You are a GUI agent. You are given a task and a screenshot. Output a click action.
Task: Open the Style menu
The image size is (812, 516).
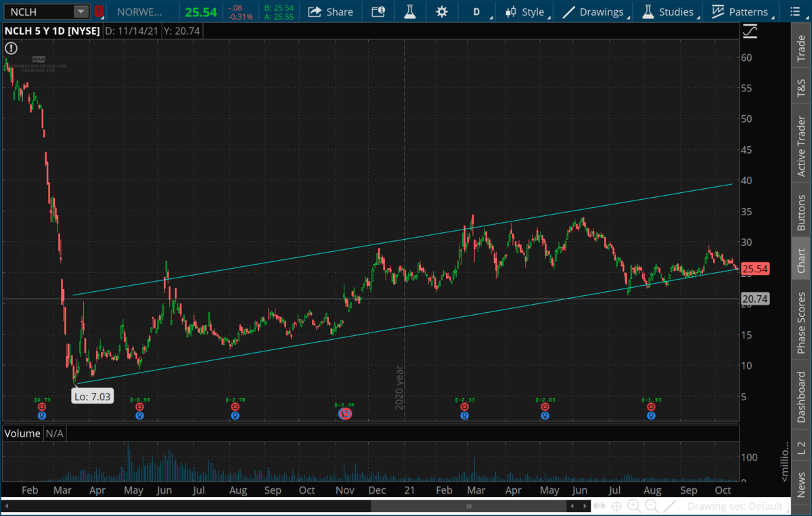tap(526, 12)
